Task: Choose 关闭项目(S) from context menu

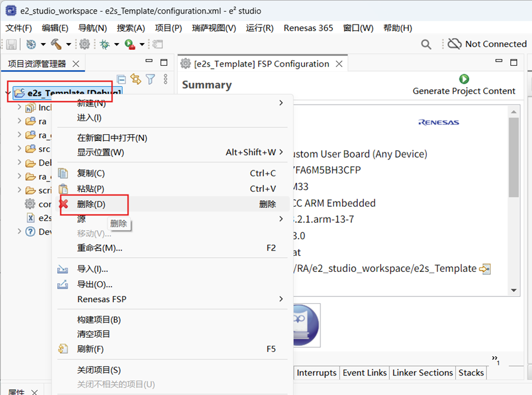Action: (x=172, y=370)
